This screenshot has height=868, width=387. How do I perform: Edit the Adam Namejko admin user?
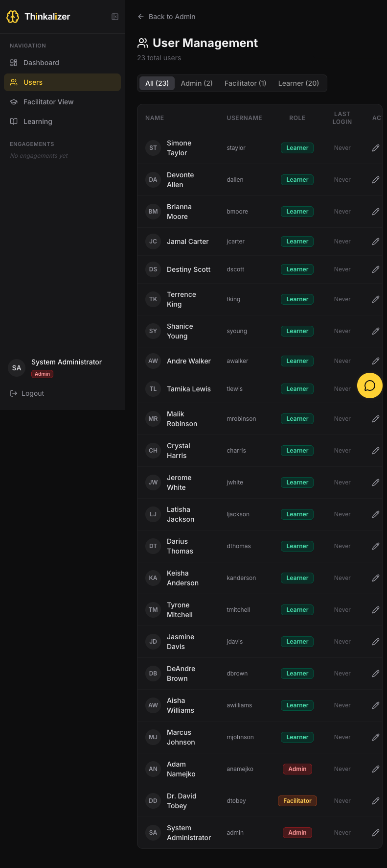[x=376, y=769]
